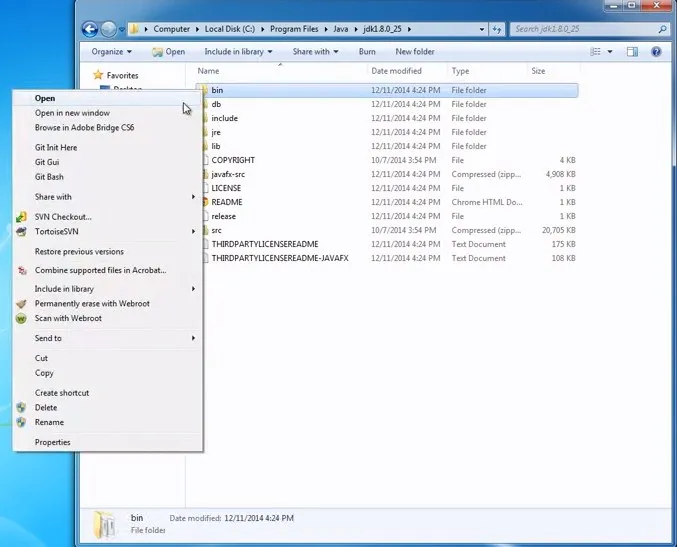Select the bin folder row
The height and width of the screenshot is (547, 677).
386,90
